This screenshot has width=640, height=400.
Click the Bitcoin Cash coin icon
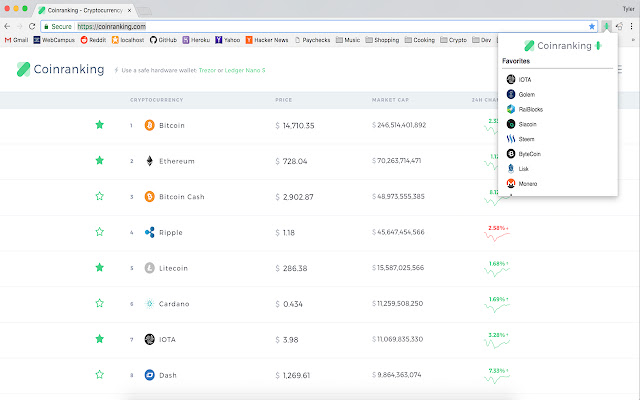150,196
